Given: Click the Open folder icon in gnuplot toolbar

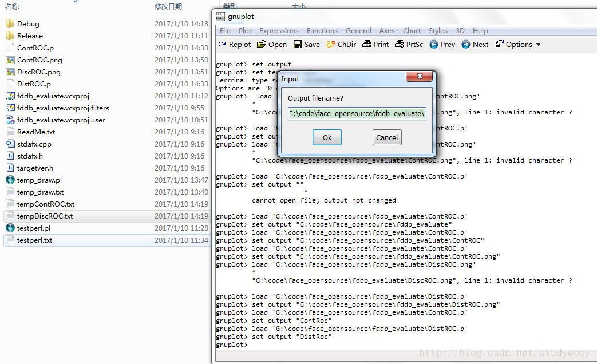Looking at the screenshot, I should 261,45.
